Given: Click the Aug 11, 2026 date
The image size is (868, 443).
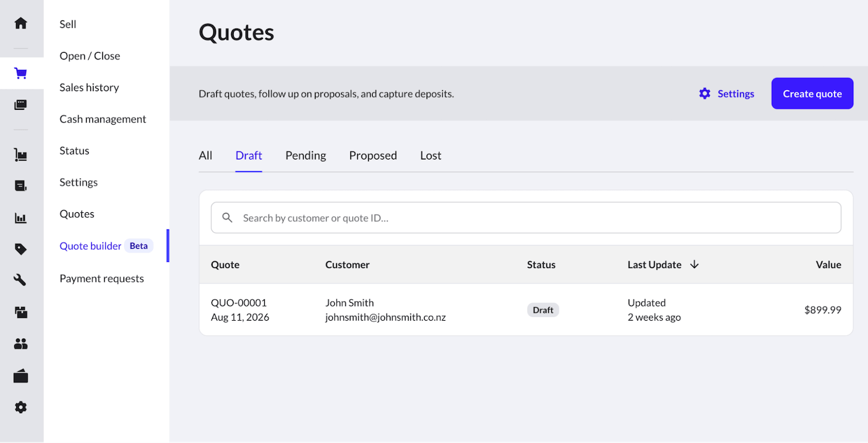Looking at the screenshot, I should (240, 317).
